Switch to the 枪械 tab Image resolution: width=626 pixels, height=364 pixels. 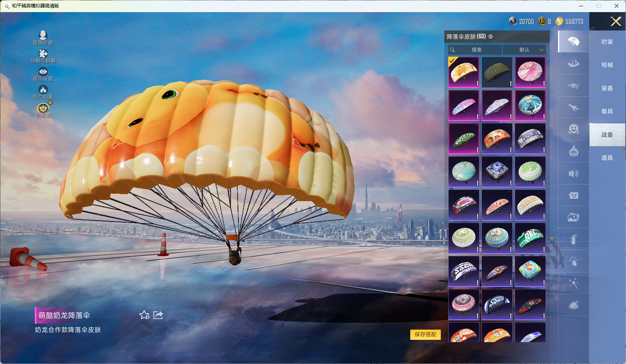(607, 65)
